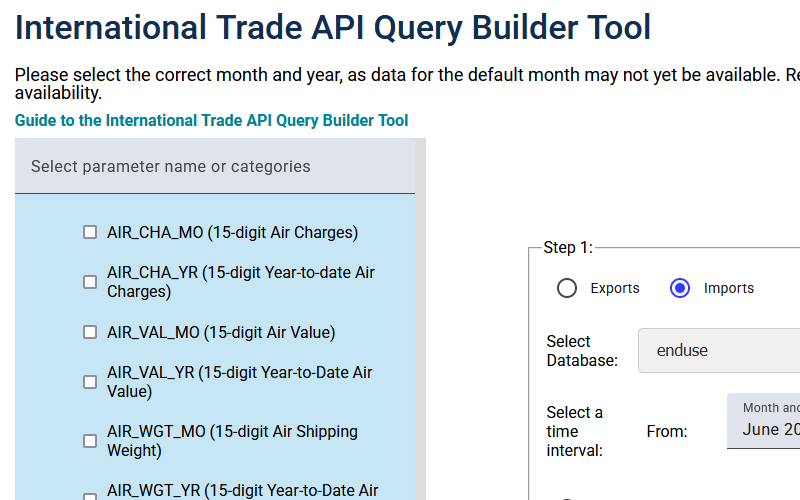Click the "Select a time interval:" label
This screenshot has height=500, width=800.
[575, 431]
